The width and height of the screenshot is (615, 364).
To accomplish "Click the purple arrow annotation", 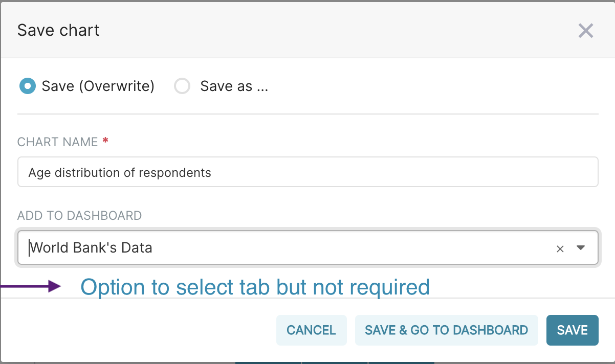I will (x=32, y=286).
